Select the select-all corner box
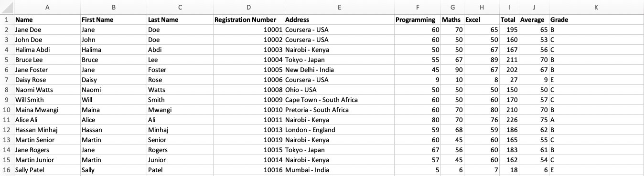The image size is (644, 176). pyautogui.click(x=7, y=7)
